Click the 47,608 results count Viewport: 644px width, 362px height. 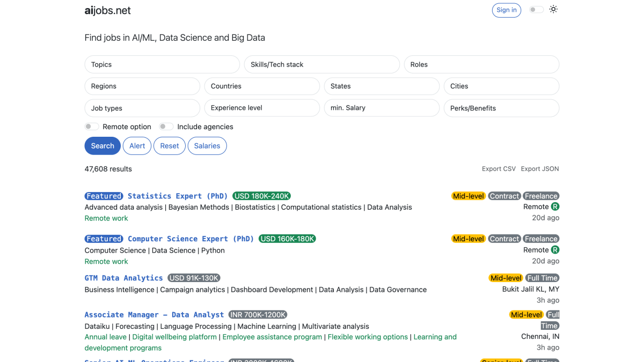point(108,169)
